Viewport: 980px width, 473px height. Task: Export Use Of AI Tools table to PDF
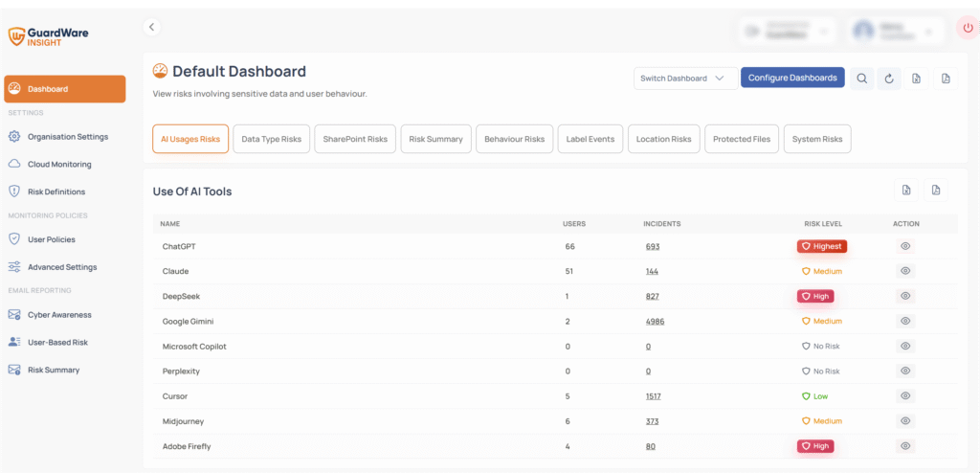(936, 191)
